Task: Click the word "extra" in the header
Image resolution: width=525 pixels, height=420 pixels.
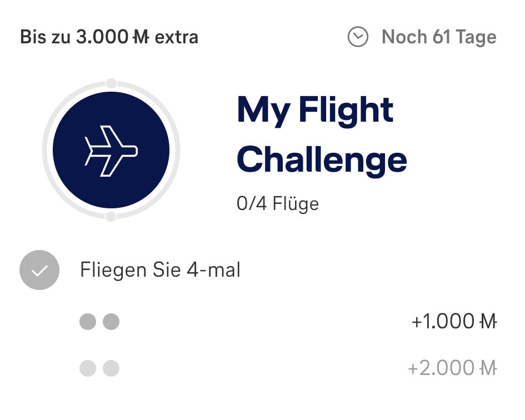Action: coord(176,37)
